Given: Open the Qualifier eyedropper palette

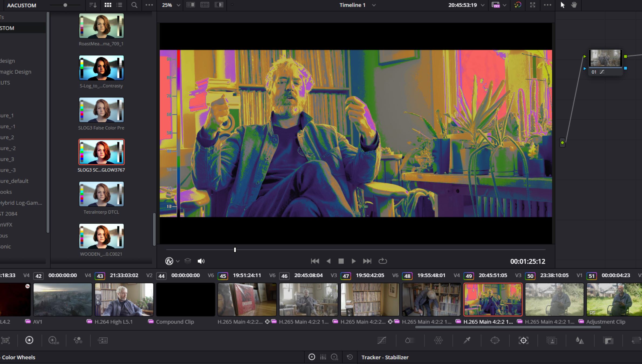Looking at the screenshot, I should pos(467,340).
